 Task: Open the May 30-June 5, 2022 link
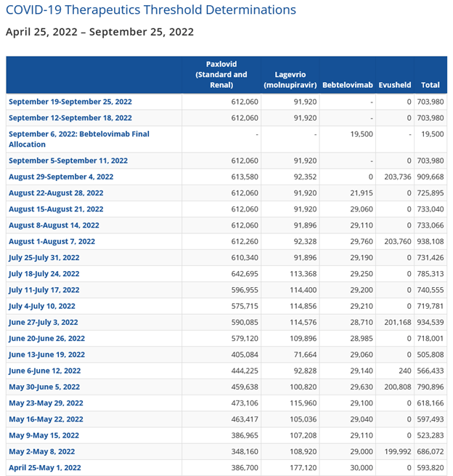click(44, 387)
